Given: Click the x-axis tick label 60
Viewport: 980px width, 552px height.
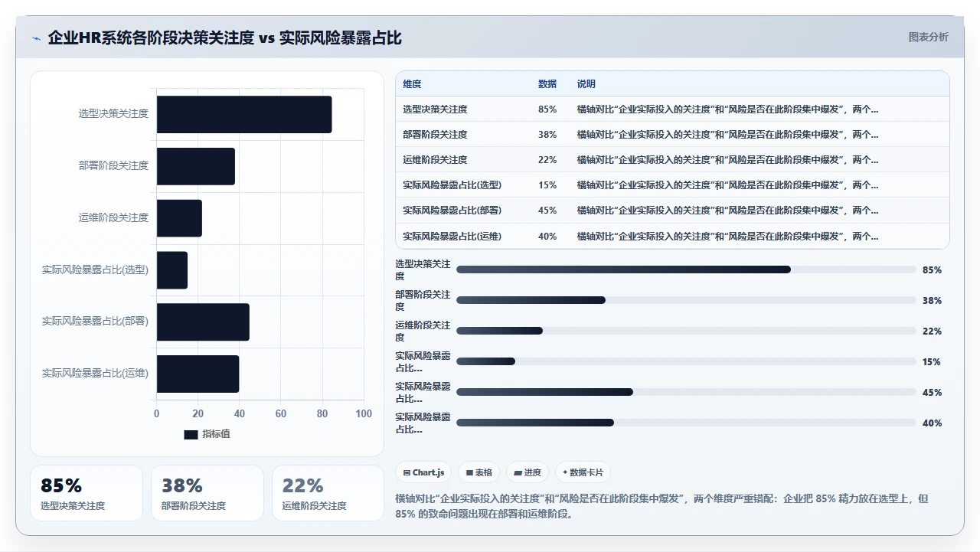Looking at the screenshot, I should (x=281, y=413).
